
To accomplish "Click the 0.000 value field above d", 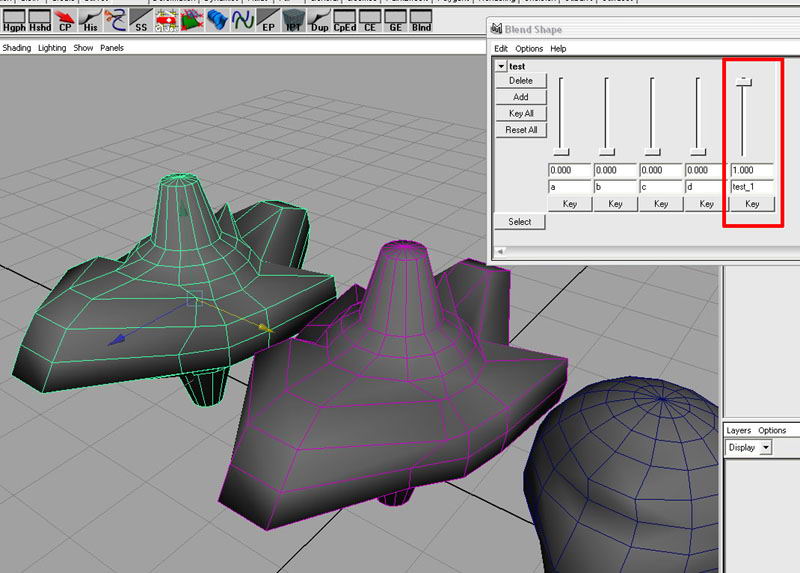I will pyautogui.click(x=706, y=170).
